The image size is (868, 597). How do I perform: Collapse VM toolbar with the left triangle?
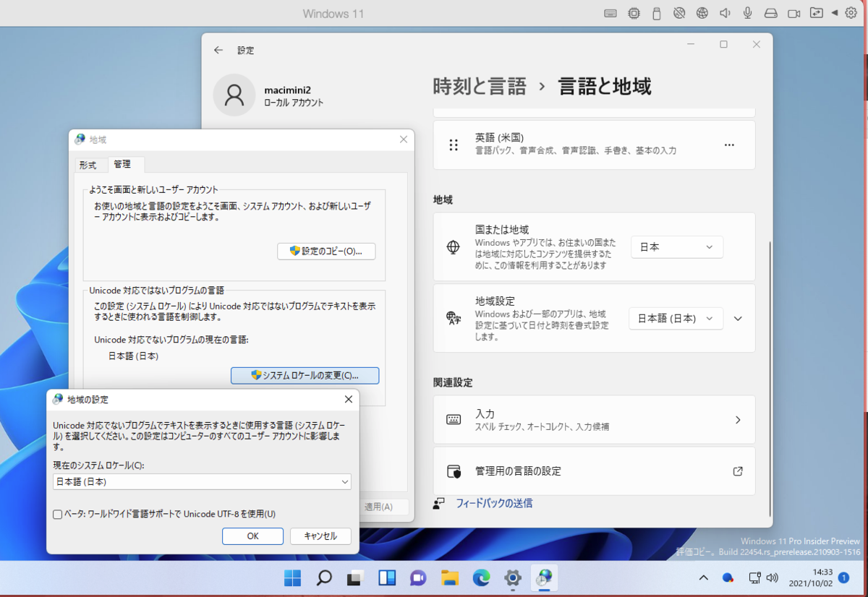(835, 13)
